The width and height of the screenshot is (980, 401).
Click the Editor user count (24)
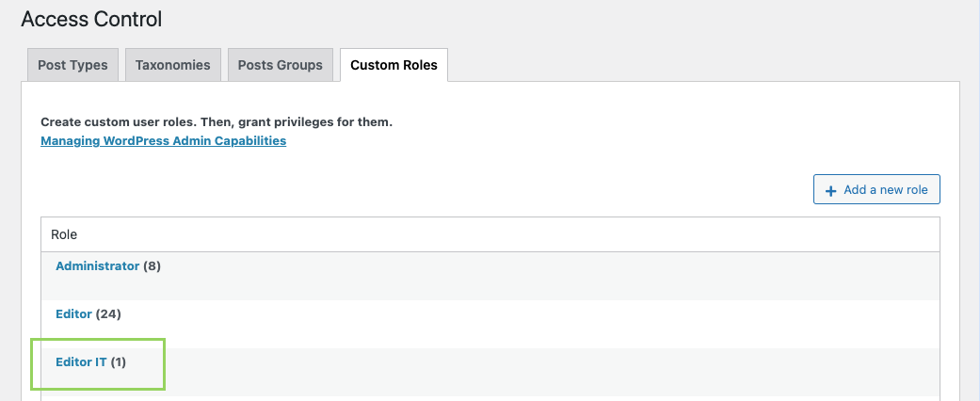108,314
